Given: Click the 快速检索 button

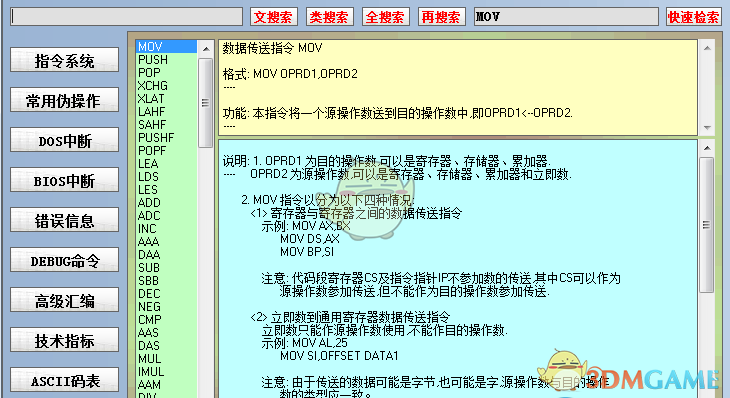Looking at the screenshot, I should point(693,17).
